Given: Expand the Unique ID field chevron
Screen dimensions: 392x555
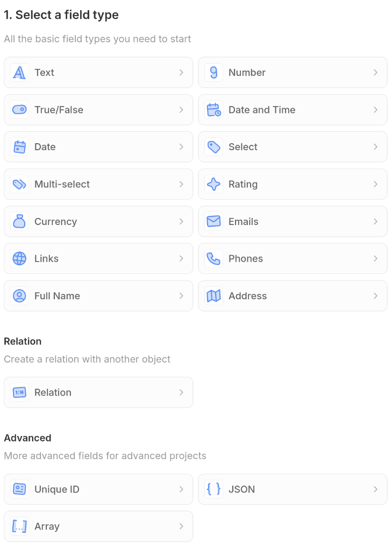Looking at the screenshot, I should point(182,489).
